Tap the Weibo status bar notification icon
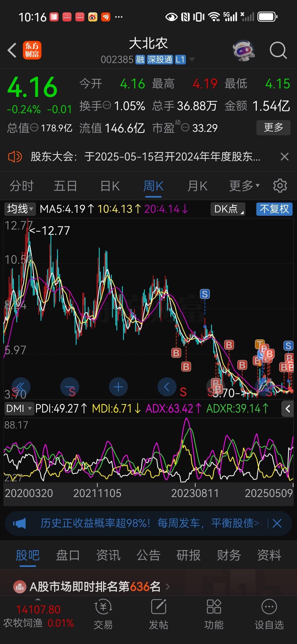Screen dimensions: 297x644 tap(93, 17)
